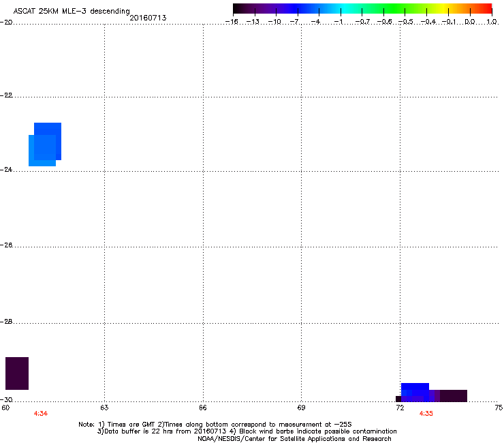Click the -0.4 colorbar label
This screenshot has height=443, width=504.
click(x=428, y=22)
